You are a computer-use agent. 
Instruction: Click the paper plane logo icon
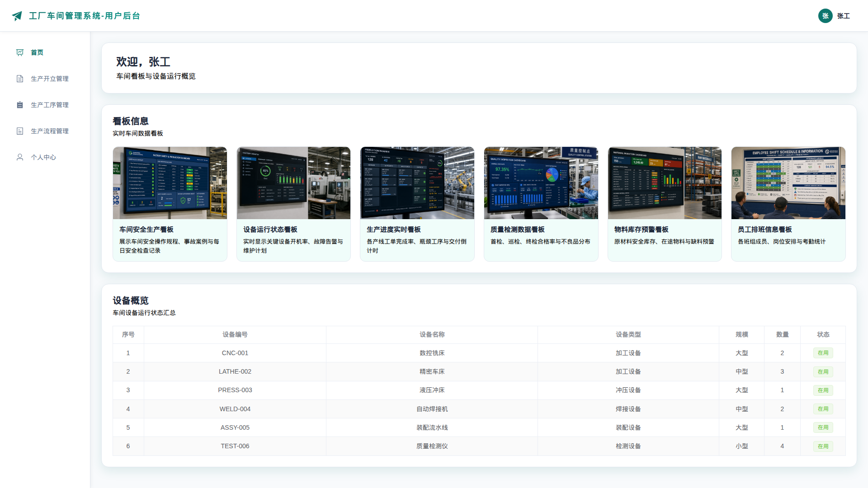(x=17, y=16)
